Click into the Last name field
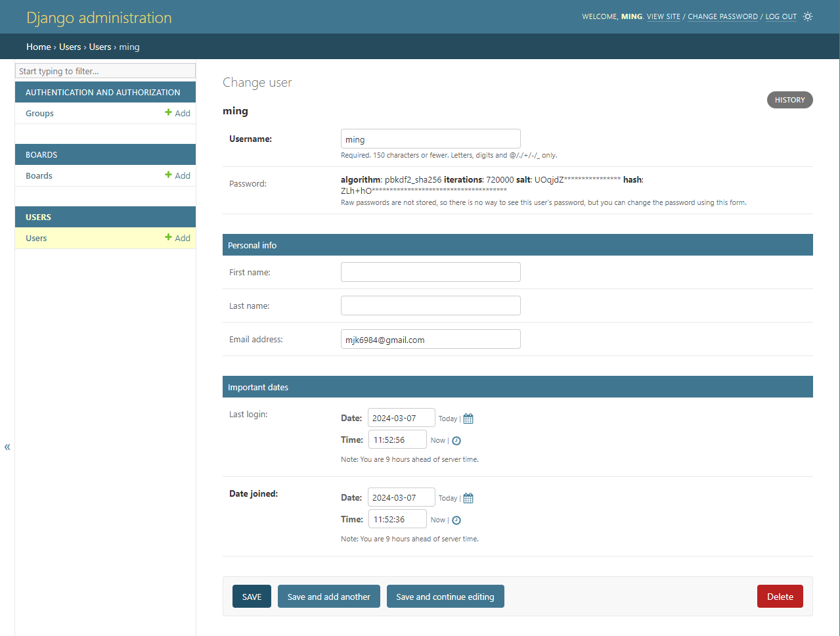This screenshot has width=840, height=636. tap(431, 306)
